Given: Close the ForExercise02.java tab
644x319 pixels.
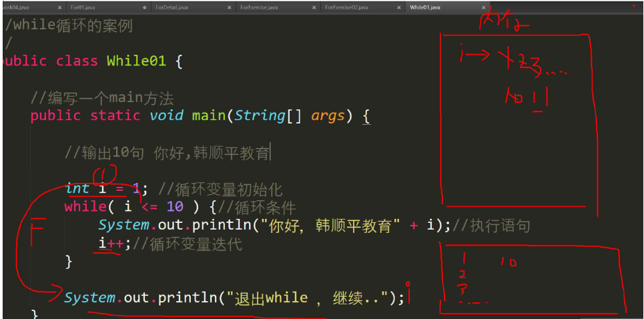Looking at the screenshot, I should [399, 7].
